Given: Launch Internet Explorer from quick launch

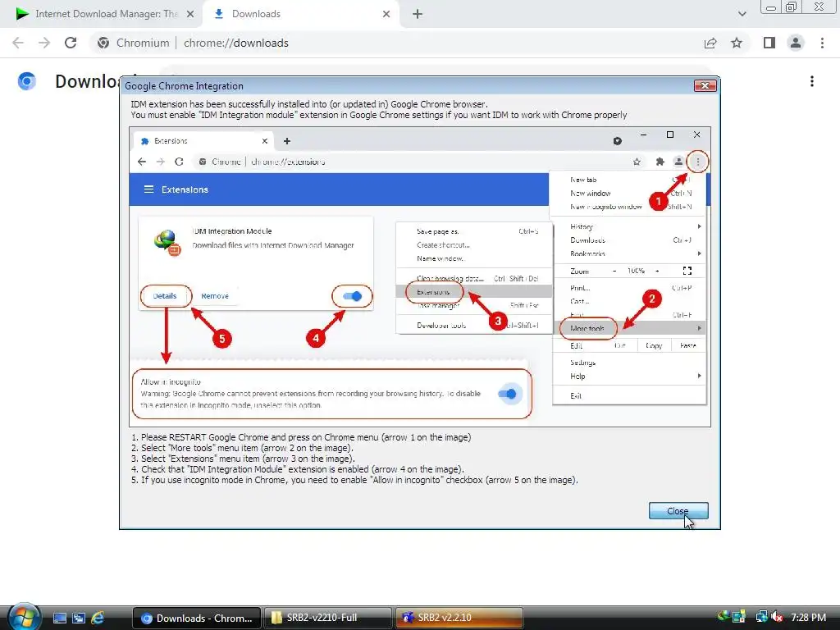Looking at the screenshot, I should pyautogui.click(x=98, y=619).
